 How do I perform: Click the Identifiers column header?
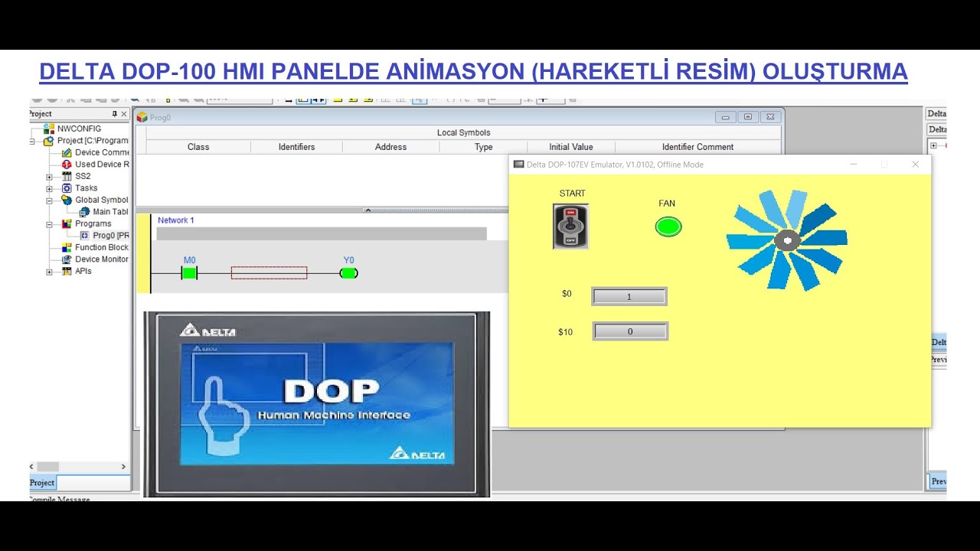(x=296, y=147)
